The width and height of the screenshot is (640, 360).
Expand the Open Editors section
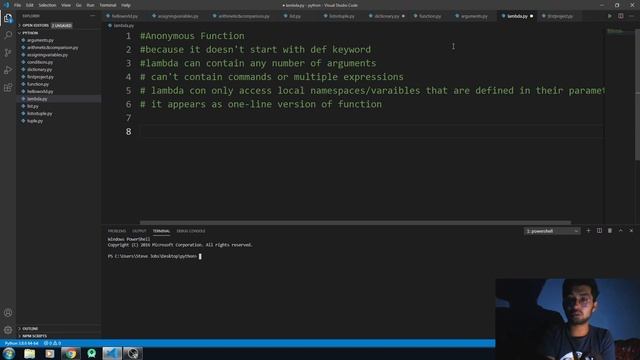[x=35, y=25]
